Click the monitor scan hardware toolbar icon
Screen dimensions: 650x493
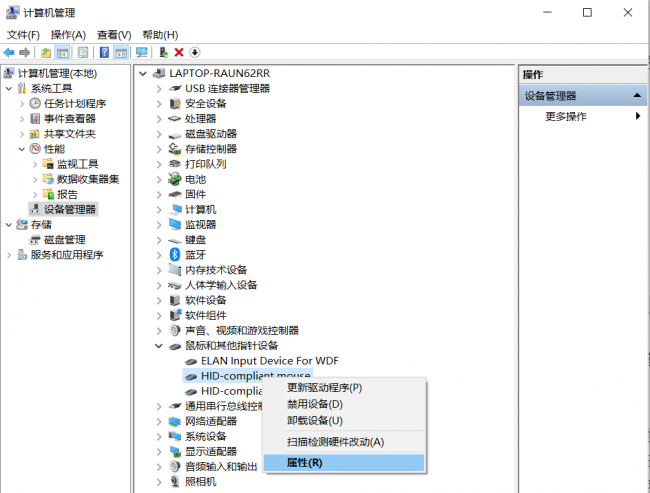141,53
